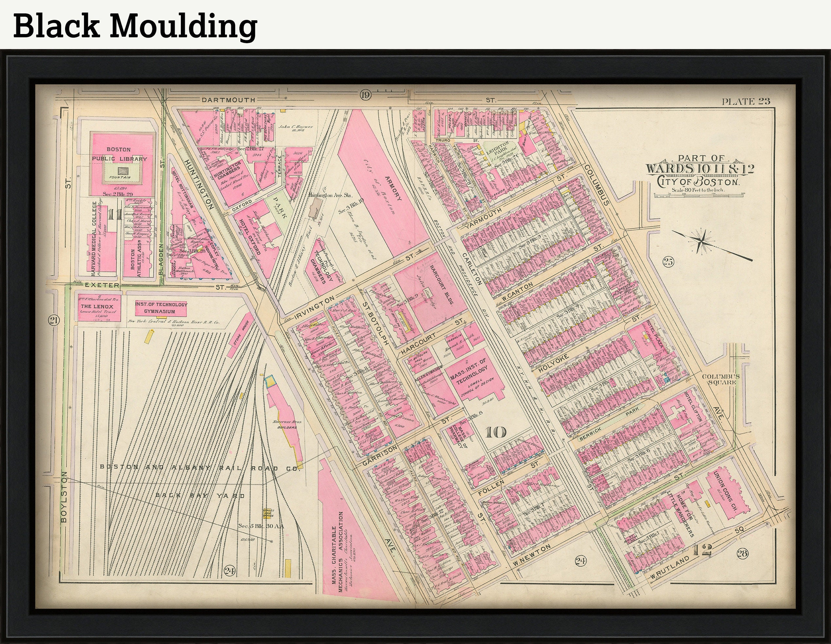Select the large ward number 10
The height and width of the screenshot is (644, 831).
tap(496, 432)
